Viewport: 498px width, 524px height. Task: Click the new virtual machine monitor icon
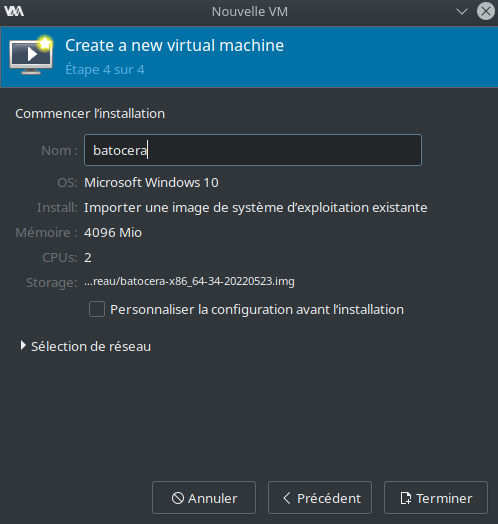[x=31, y=55]
